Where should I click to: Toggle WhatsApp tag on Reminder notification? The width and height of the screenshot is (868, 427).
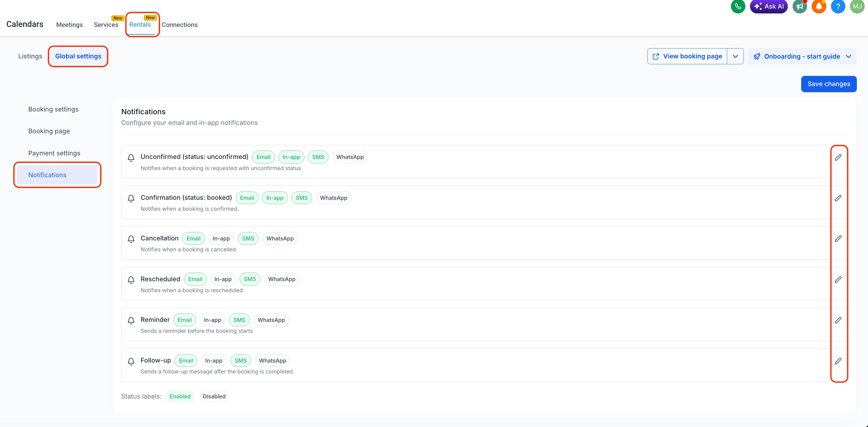click(271, 320)
